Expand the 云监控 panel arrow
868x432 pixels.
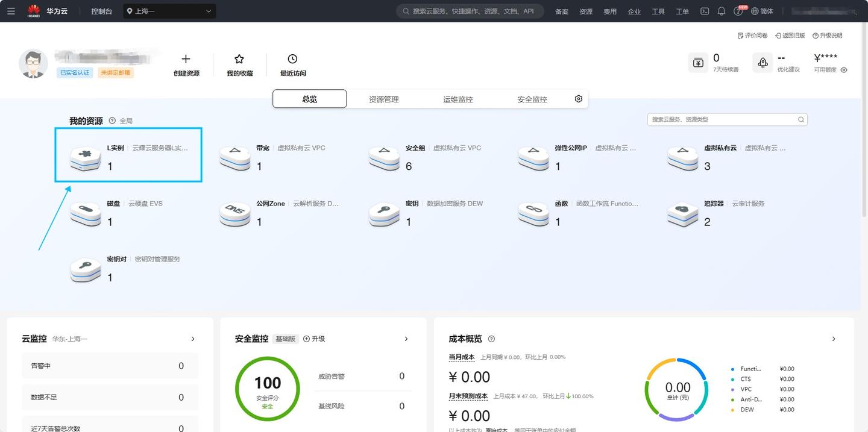[193, 339]
